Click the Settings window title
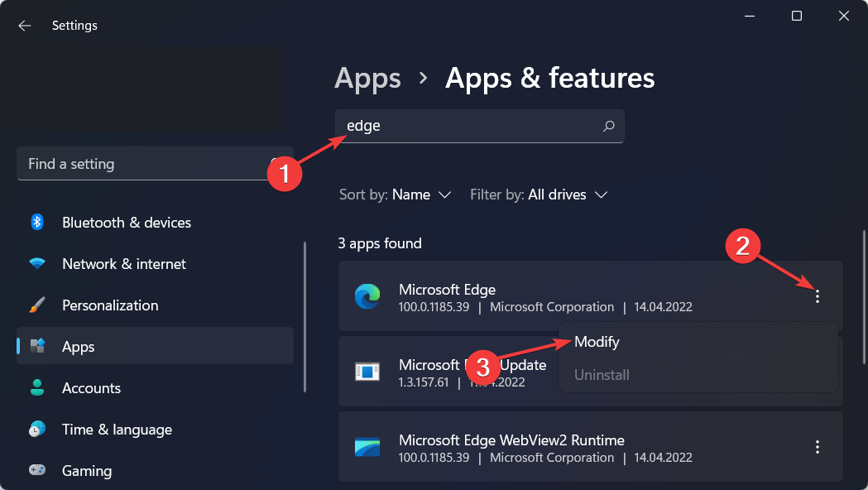Image resolution: width=868 pixels, height=490 pixels. [x=74, y=26]
